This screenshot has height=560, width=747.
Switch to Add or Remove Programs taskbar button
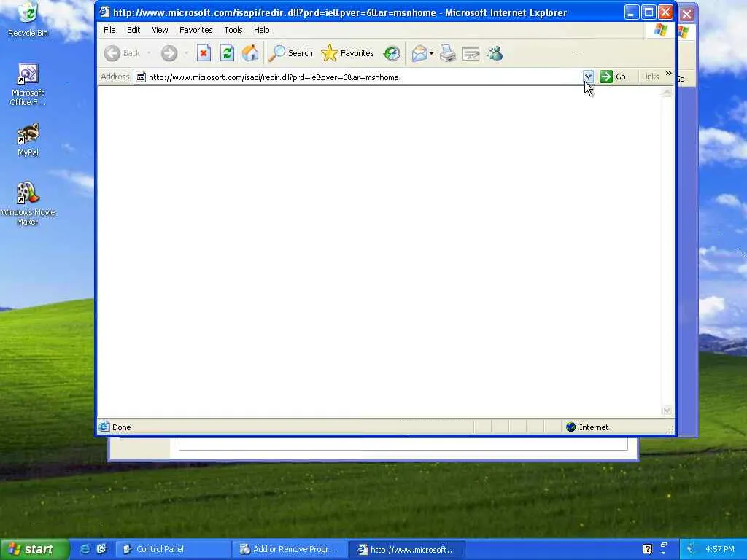[289, 549]
